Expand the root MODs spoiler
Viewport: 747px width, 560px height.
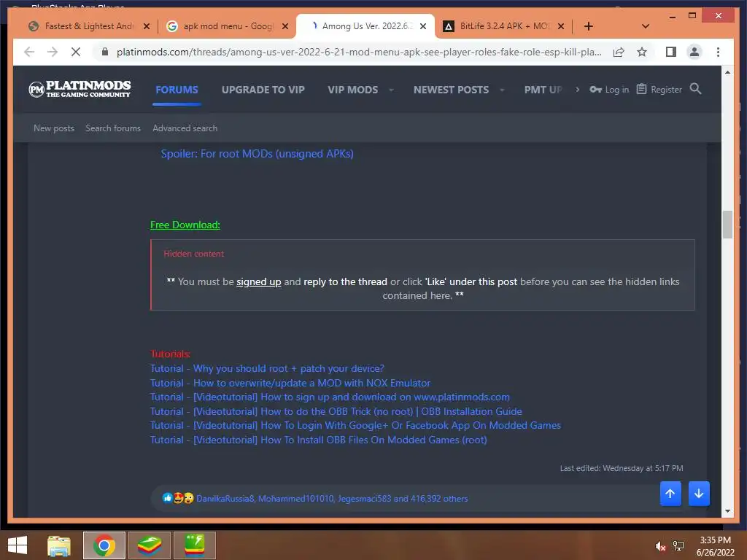258,154
